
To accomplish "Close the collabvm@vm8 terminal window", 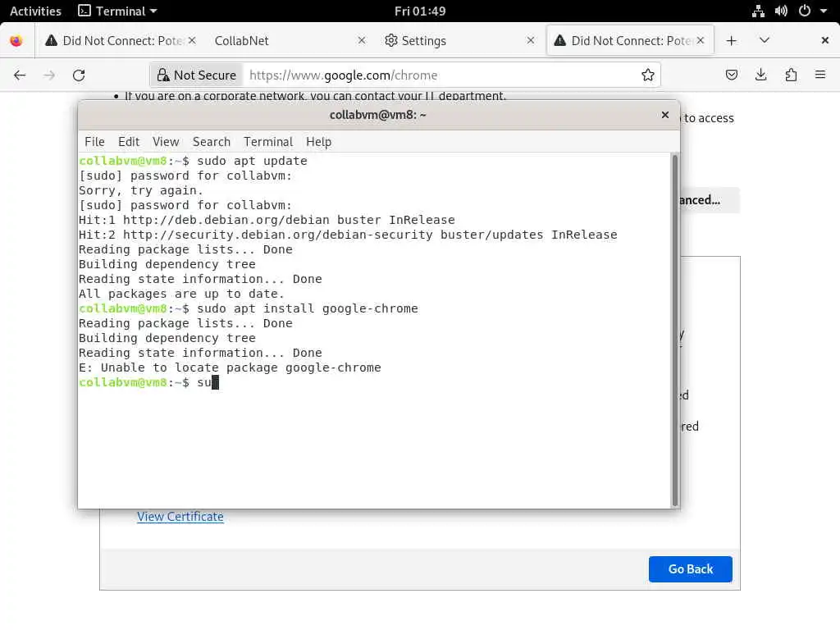I will pyautogui.click(x=664, y=115).
